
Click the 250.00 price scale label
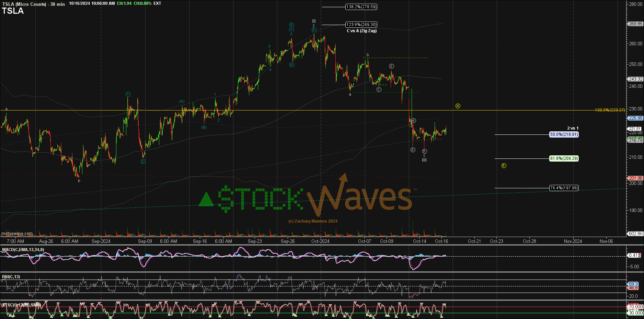click(636, 64)
